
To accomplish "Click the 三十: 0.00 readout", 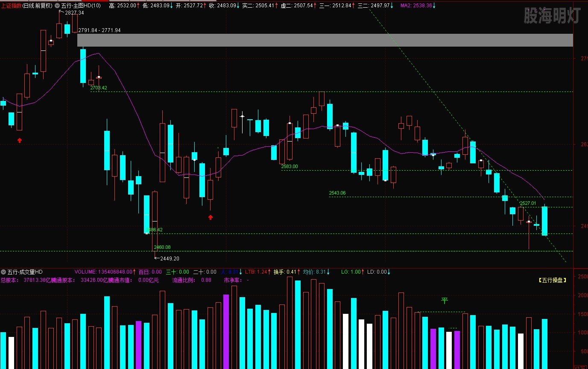I will click(178, 272).
